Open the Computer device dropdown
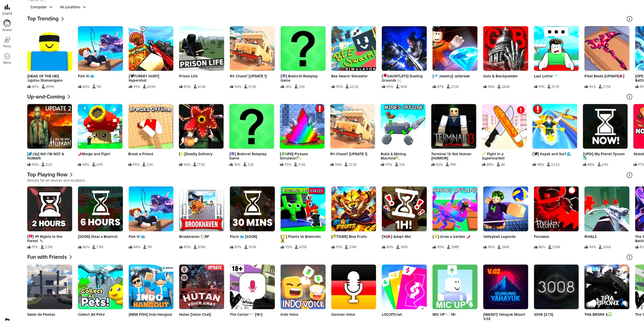This screenshot has width=644, height=321. click(41, 7)
